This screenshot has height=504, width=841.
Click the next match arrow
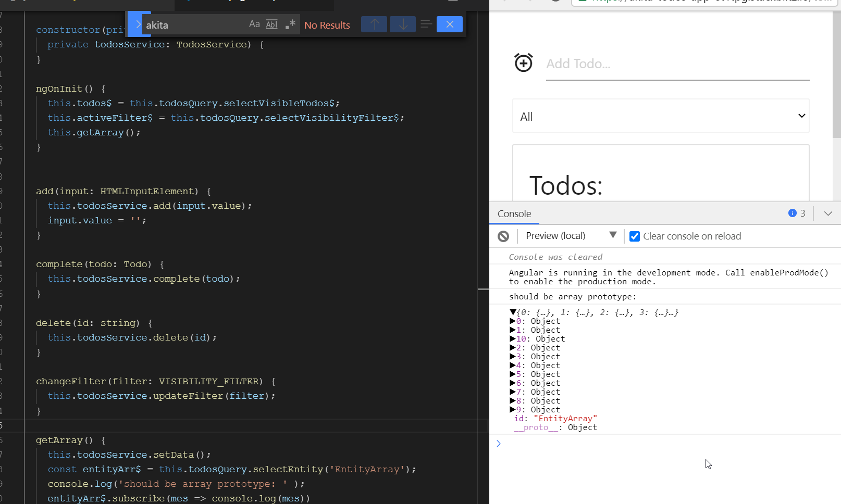402,24
